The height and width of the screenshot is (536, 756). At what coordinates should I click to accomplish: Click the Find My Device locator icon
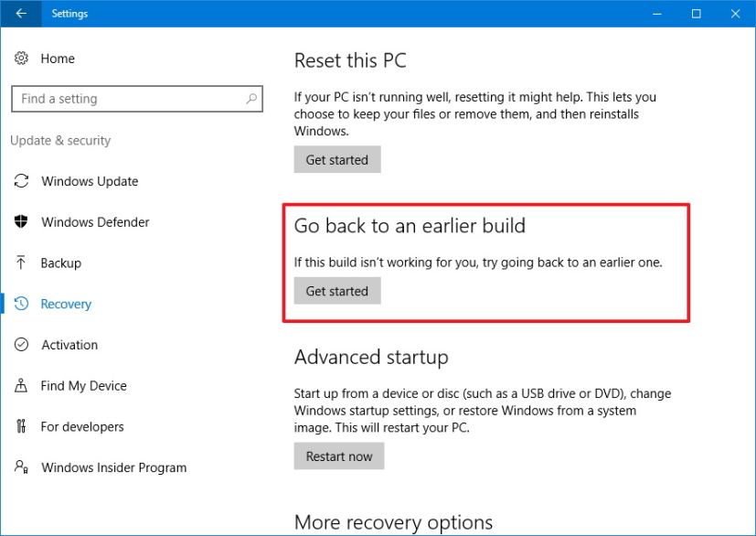[22, 386]
